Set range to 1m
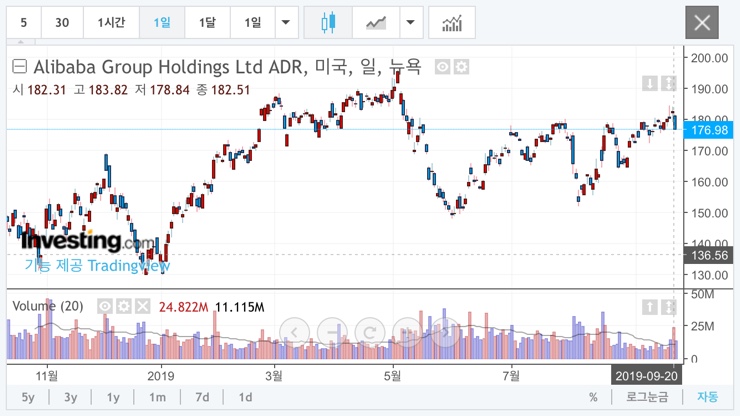Image resolution: width=740 pixels, height=416 pixels. [x=158, y=397]
